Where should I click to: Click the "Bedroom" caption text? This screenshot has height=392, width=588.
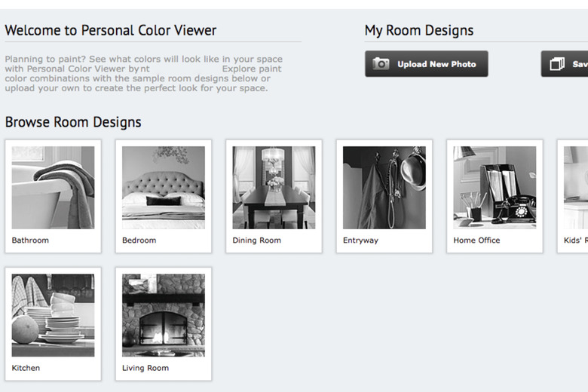tap(139, 240)
